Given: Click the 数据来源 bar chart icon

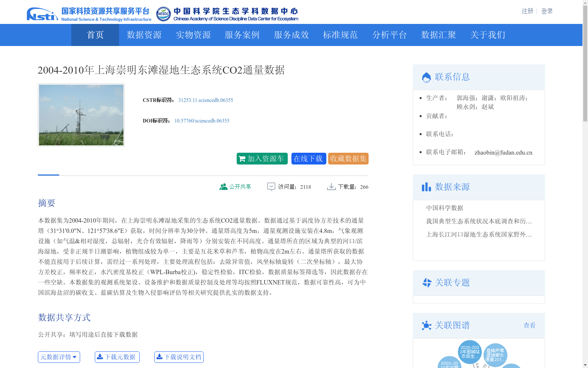Looking at the screenshot, I should click(426, 187).
